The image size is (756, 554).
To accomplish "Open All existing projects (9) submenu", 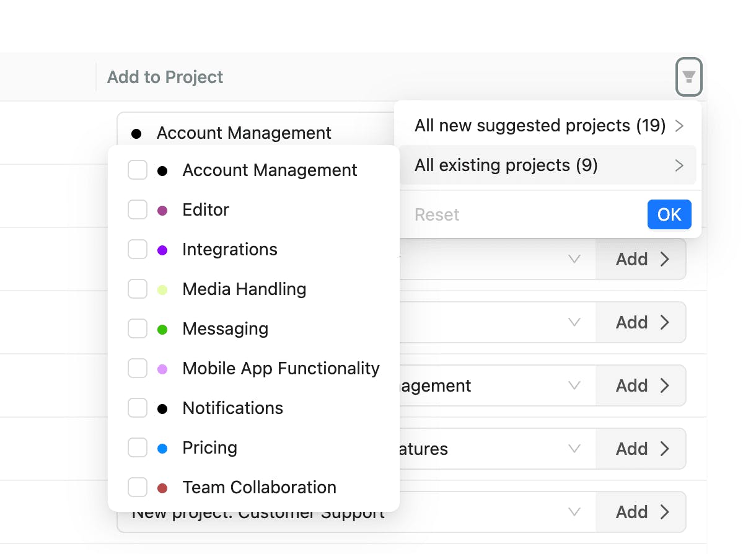I will [548, 165].
